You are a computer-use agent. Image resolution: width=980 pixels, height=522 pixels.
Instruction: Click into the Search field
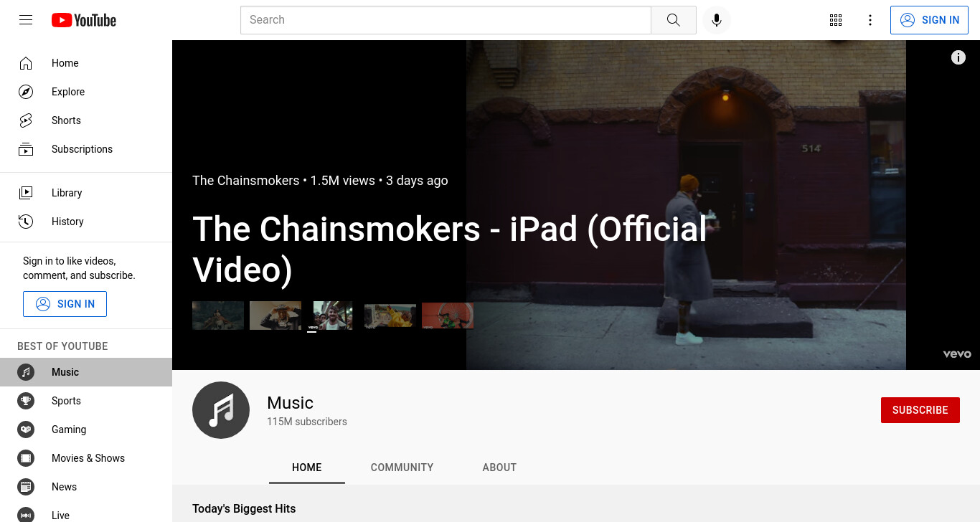[x=446, y=20]
